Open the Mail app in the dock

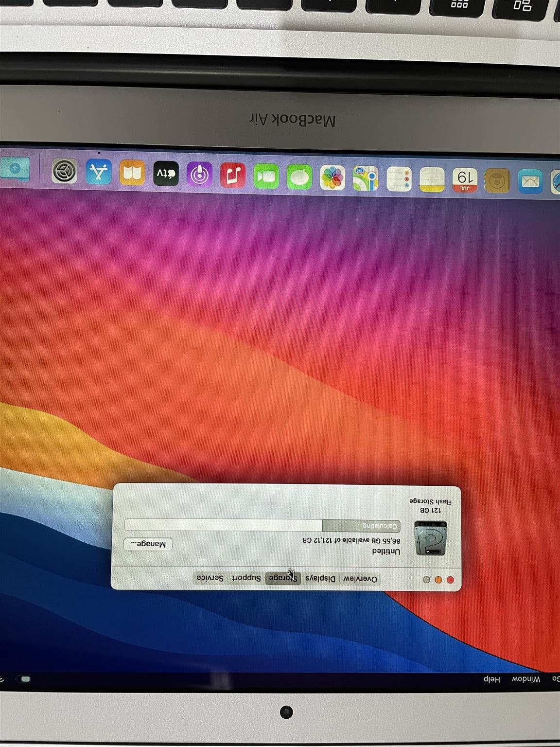[x=530, y=182]
